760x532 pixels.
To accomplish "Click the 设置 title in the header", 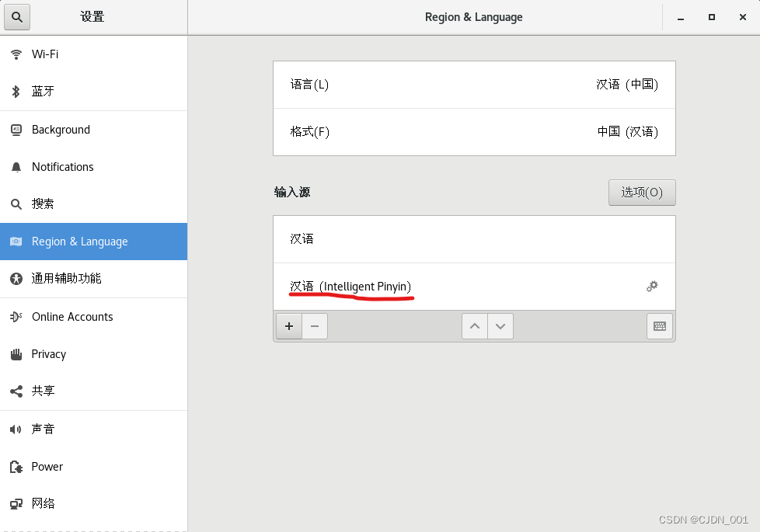I will pos(92,17).
